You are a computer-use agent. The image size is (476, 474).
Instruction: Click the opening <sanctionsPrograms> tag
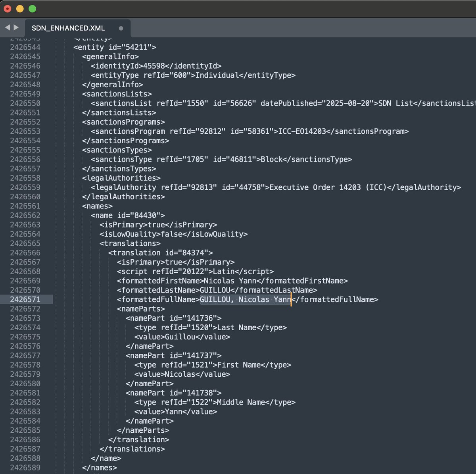tap(124, 122)
